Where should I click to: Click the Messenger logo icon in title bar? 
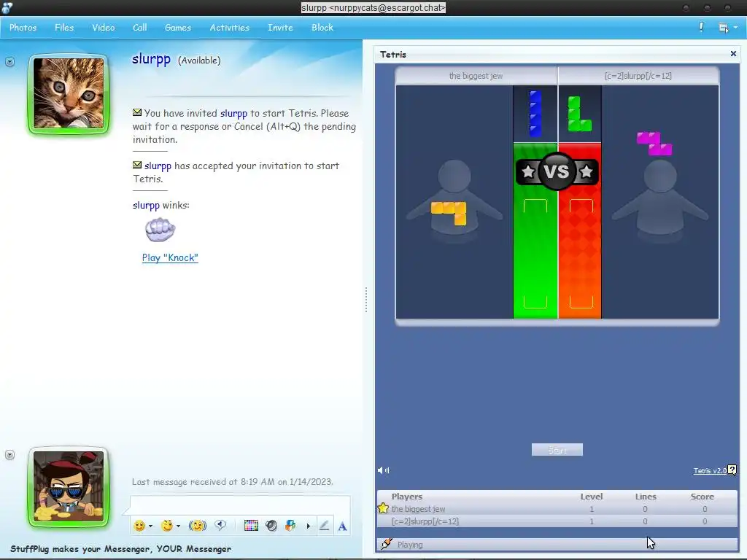point(7,7)
